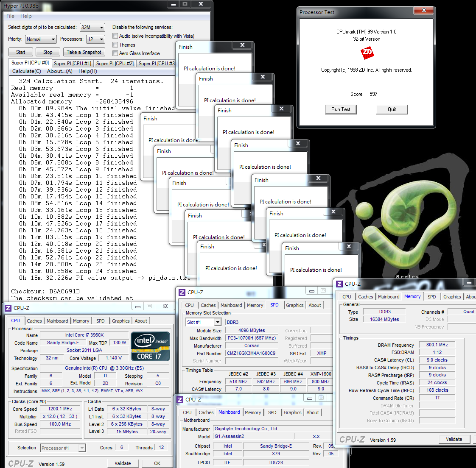Click Run Test in Processor Test
The width and height of the screenshot is (476, 468).
pyautogui.click(x=341, y=109)
